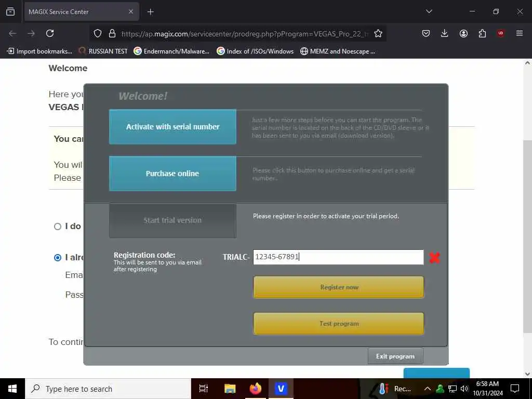Viewport: 532px width, 399px height.
Task: Click the Firefox View icon
Action: [x=10, y=11]
